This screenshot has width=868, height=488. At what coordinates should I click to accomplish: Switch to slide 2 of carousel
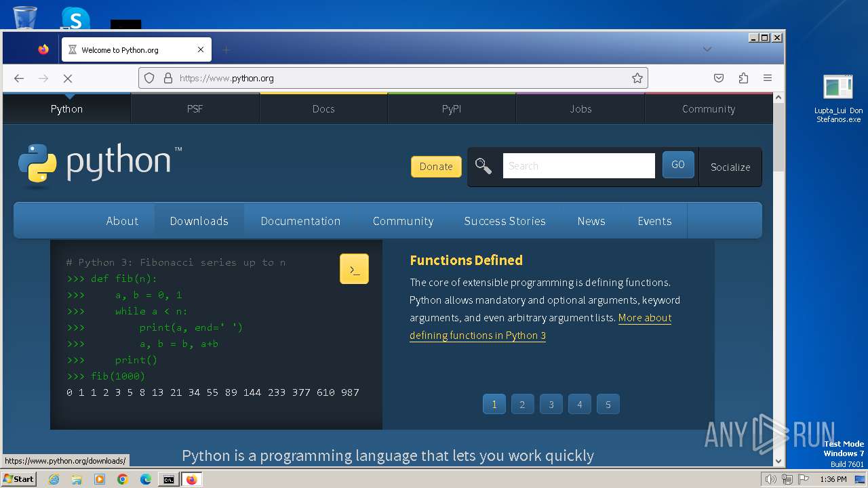coord(522,405)
